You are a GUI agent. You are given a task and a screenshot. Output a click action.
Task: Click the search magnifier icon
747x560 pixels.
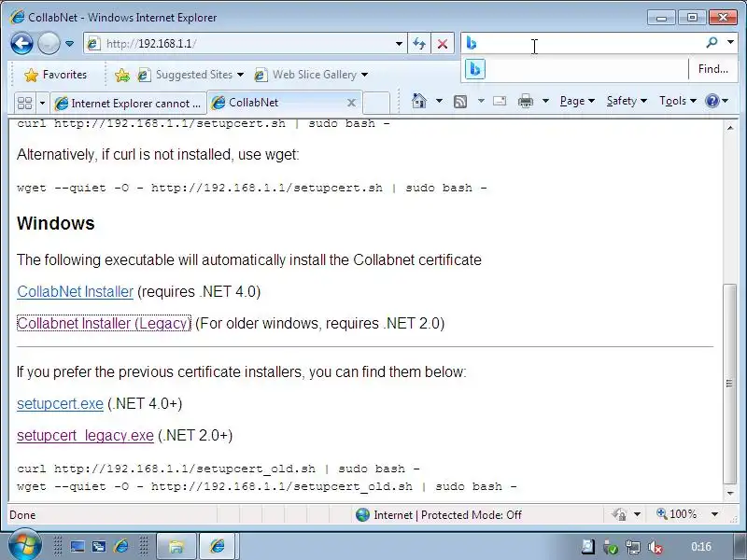pos(712,43)
